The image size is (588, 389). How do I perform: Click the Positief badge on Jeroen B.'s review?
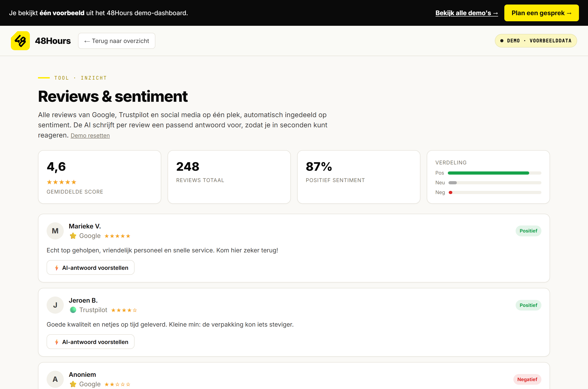(x=528, y=305)
